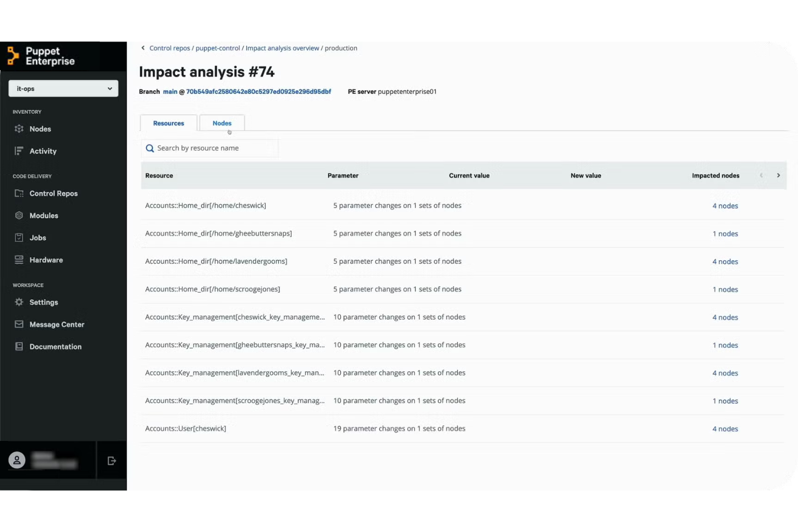Click the resource name search field
798x532 pixels.
(210, 148)
